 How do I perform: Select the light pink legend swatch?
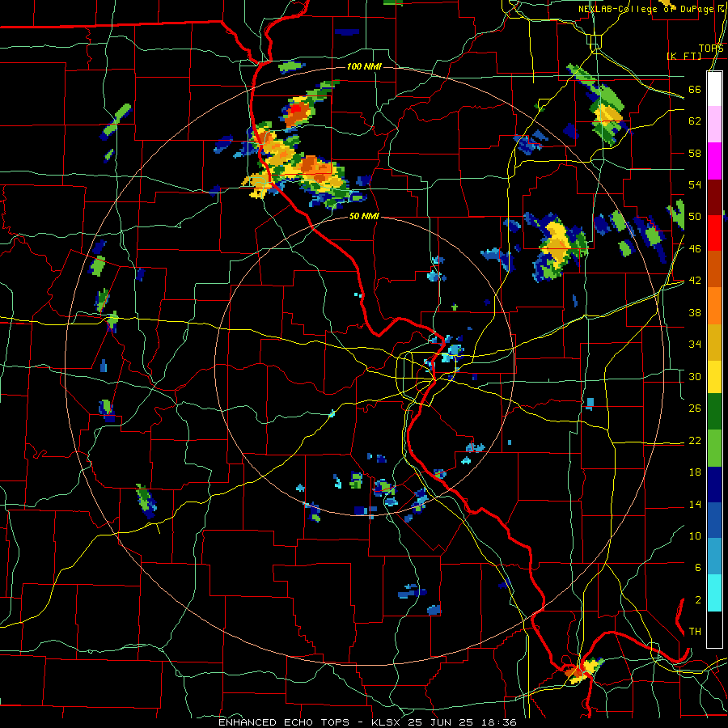pyautogui.click(x=714, y=125)
